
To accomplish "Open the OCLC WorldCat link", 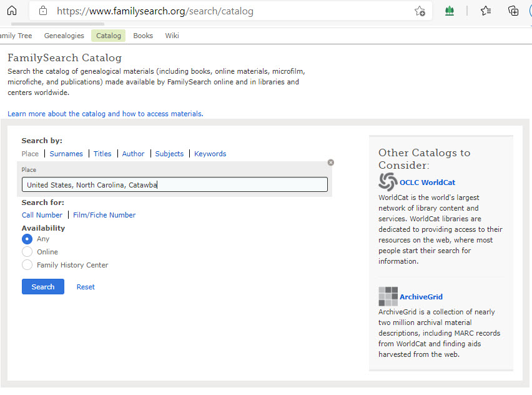I will tap(427, 182).
